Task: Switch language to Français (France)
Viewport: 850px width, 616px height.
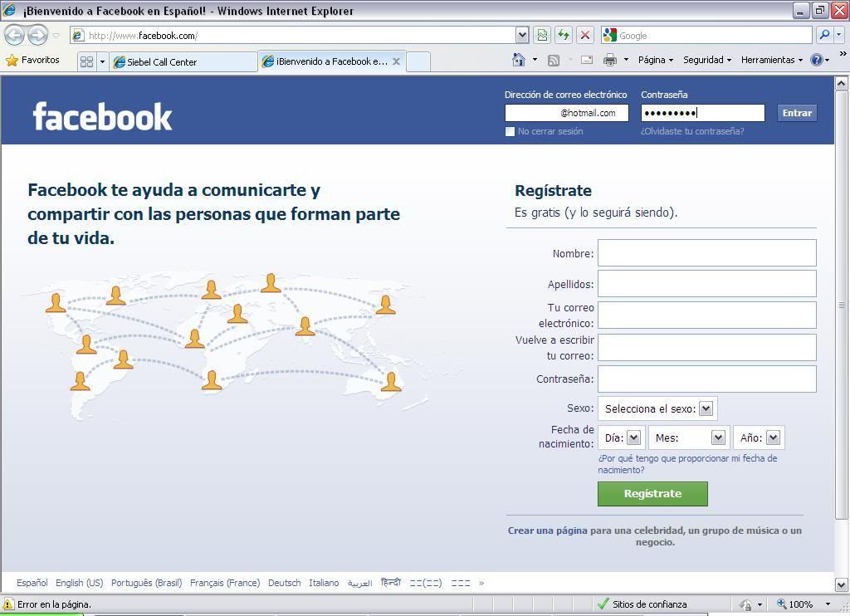Action: click(x=225, y=583)
